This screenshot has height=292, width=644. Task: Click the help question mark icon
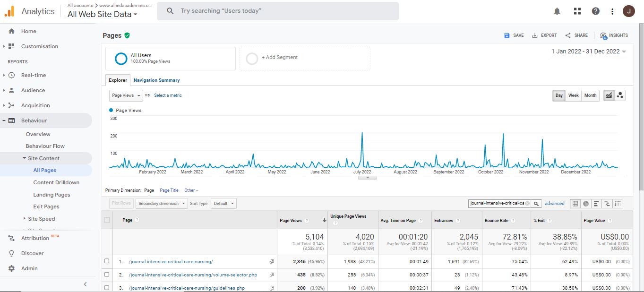(x=595, y=11)
